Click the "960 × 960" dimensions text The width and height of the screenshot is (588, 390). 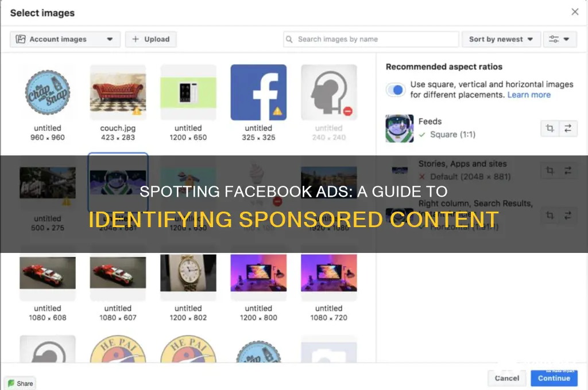48,138
